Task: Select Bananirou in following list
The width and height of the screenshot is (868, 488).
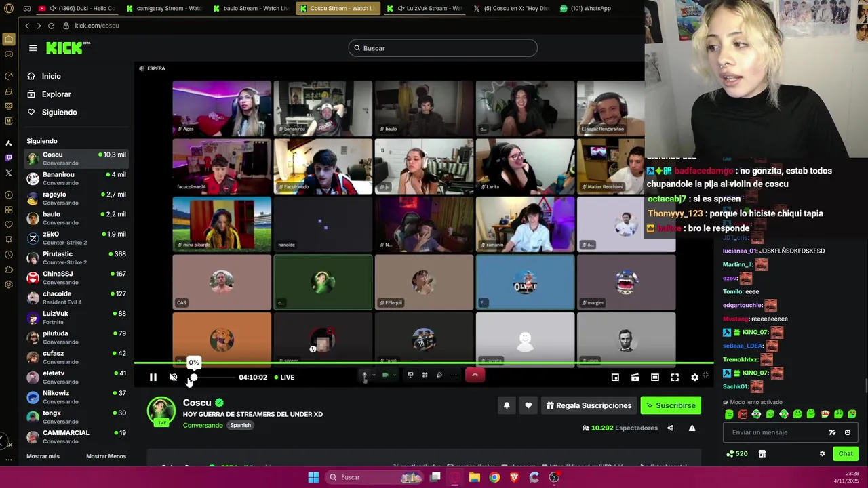Action: (x=76, y=178)
